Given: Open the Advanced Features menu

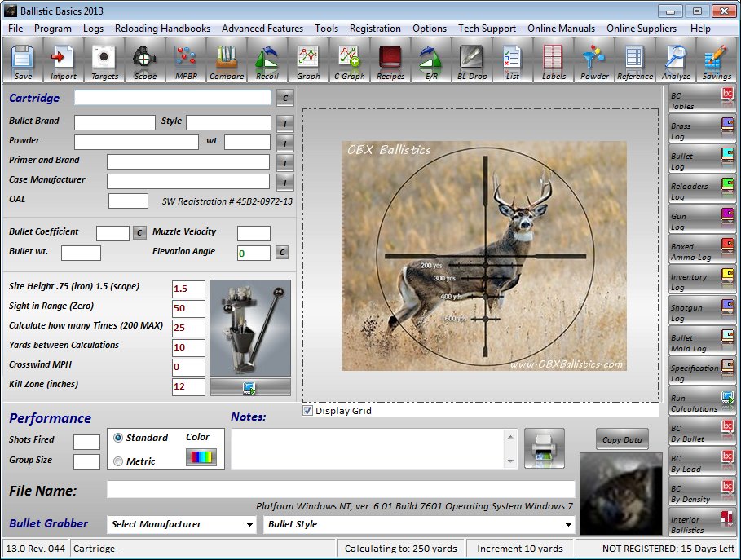Looking at the screenshot, I should [x=262, y=29].
